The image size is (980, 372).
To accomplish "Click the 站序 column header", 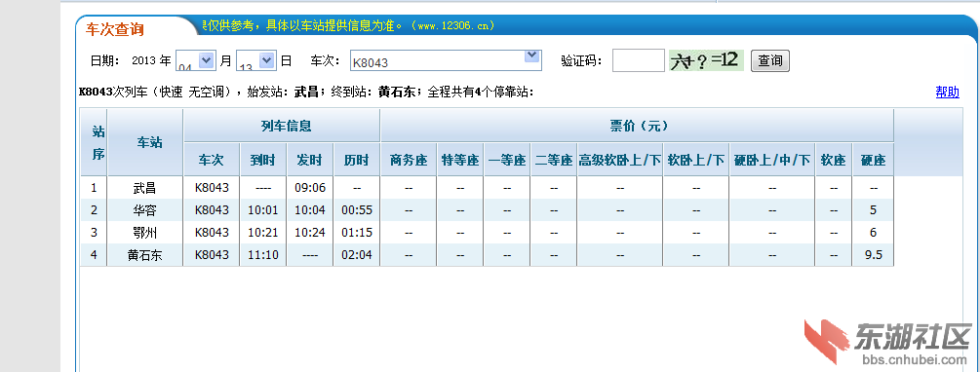I will pyautogui.click(x=94, y=143).
